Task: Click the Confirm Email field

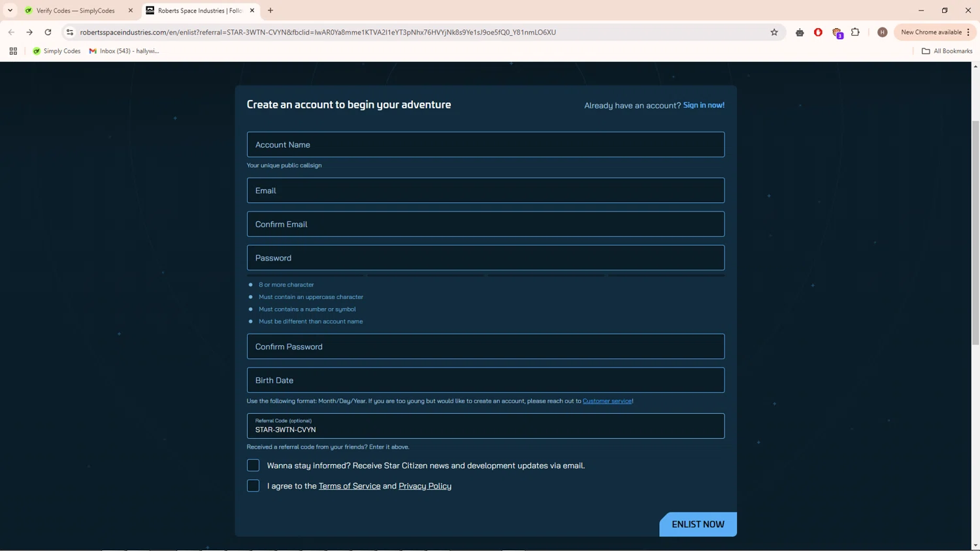Action: point(485,224)
